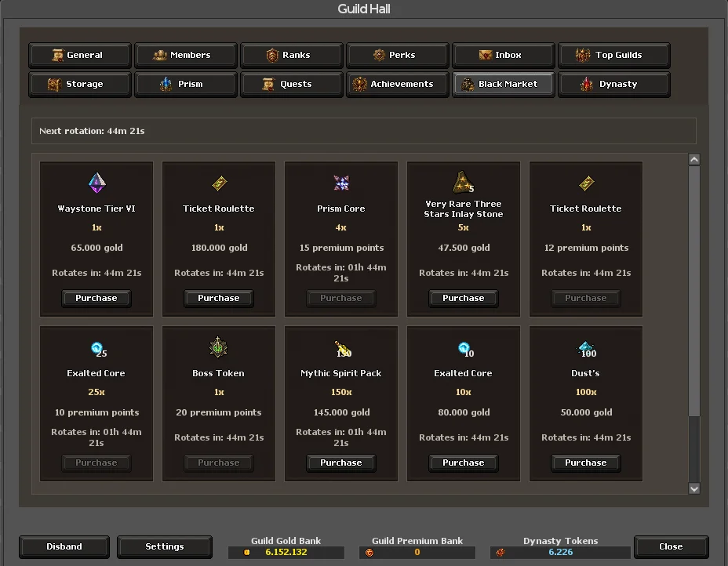Click the '50.000 gold' price text
The width and height of the screenshot is (728, 566).
pyautogui.click(x=586, y=412)
